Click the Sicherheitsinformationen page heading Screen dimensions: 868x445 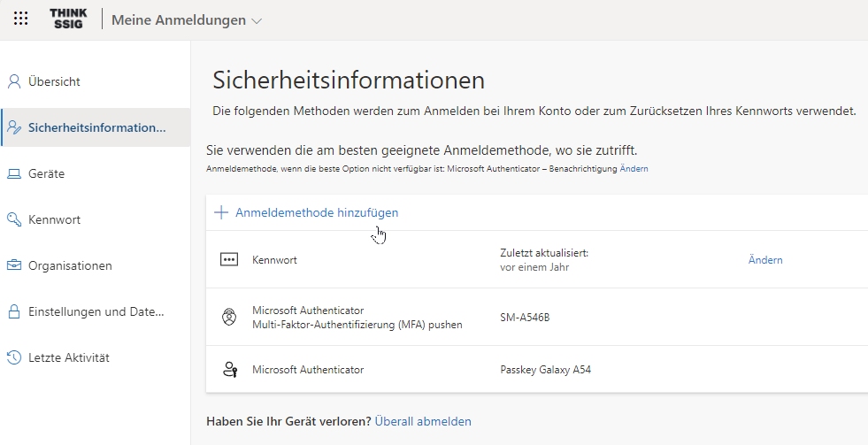click(349, 80)
